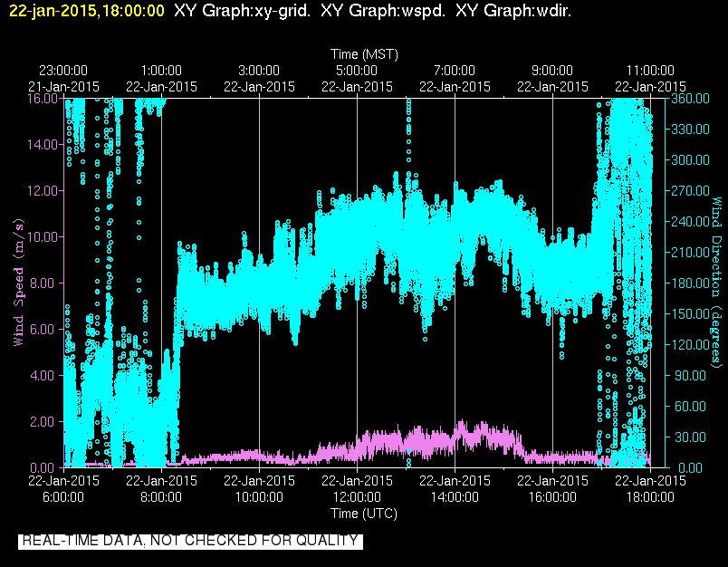Click the 330.00 wind direction axis value
728x567 pixels.
point(690,130)
